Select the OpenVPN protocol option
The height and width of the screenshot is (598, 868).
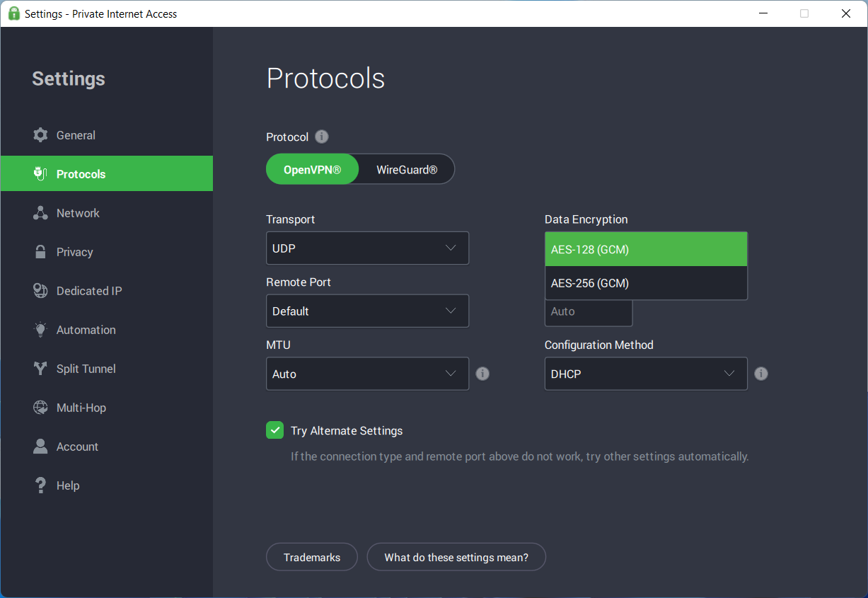click(312, 170)
